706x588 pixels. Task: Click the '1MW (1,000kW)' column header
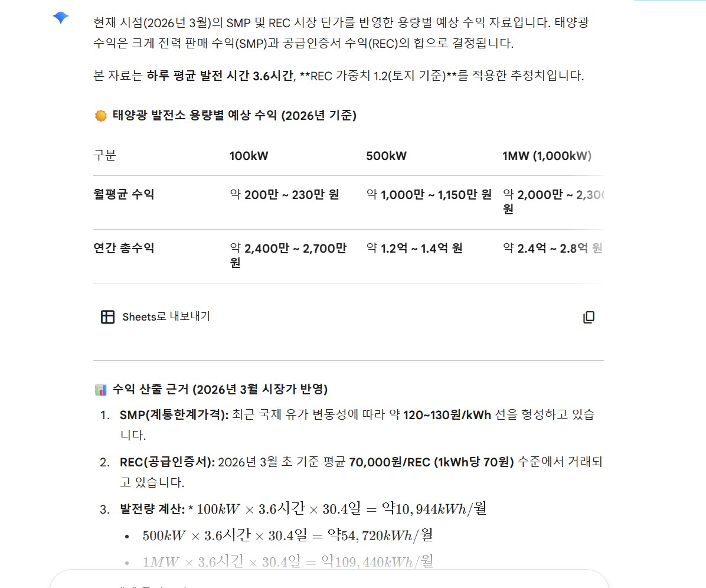547,156
